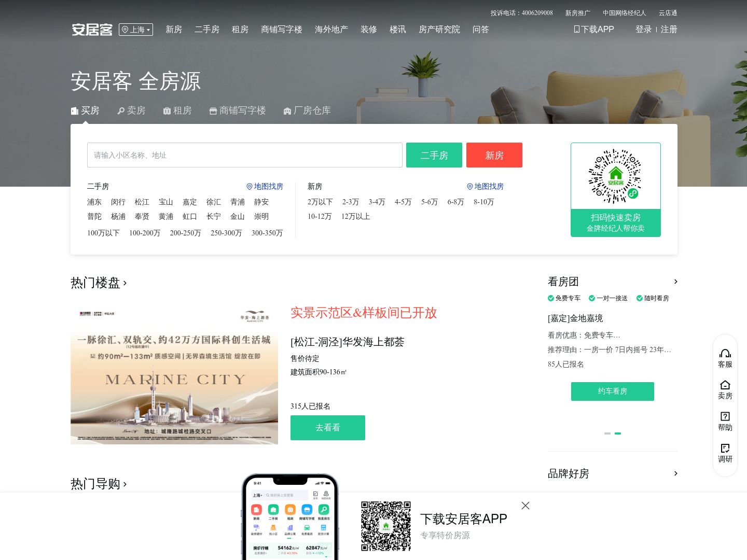
Task: Click the Anjuke logo
Action: [92, 30]
